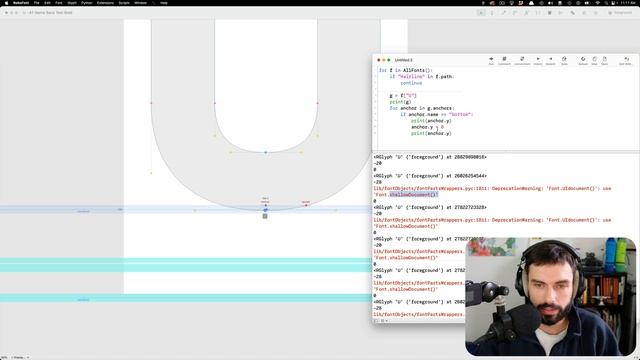The image size is (640, 360).
Task: Save the Untitled 3 script
Action: click(564, 61)
